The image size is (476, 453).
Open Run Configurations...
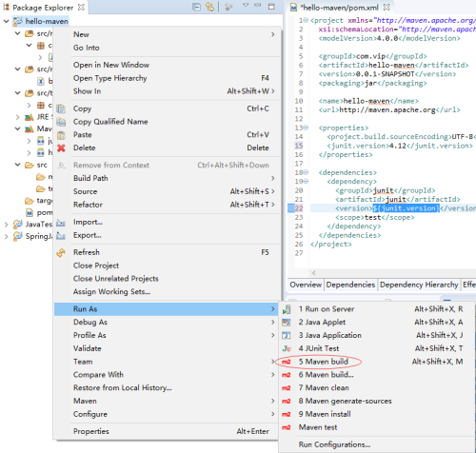(377, 444)
